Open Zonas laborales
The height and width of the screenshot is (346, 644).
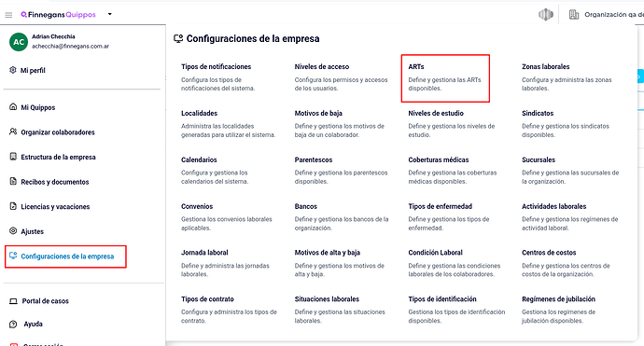point(545,66)
